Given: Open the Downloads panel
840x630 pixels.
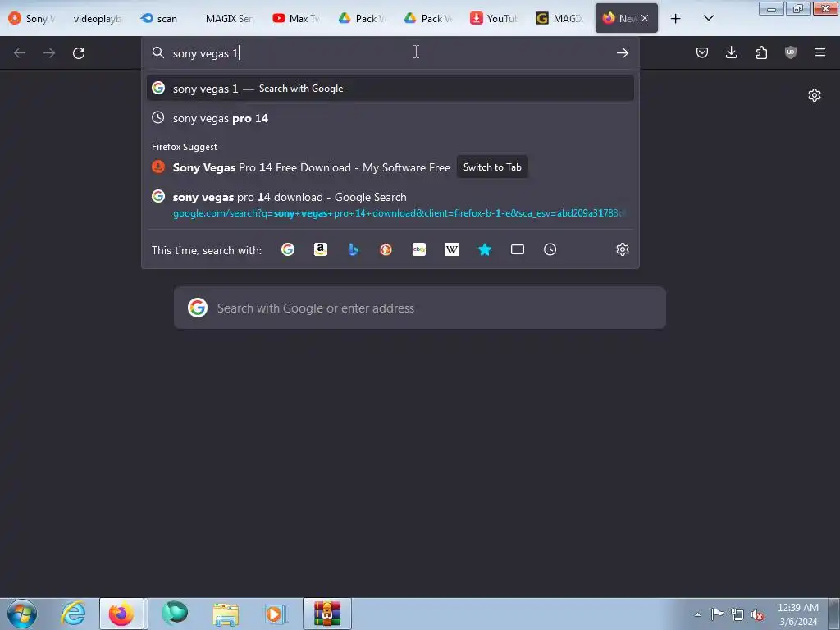Looking at the screenshot, I should [731, 52].
